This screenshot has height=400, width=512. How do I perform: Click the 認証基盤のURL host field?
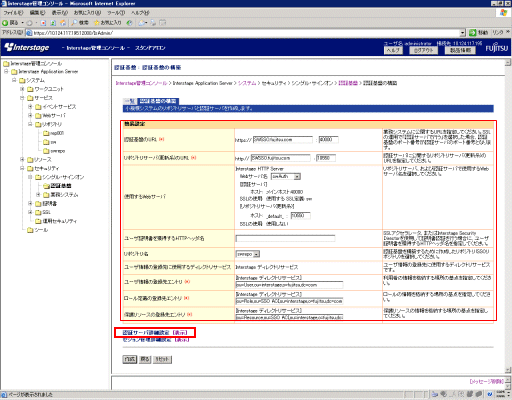(x=283, y=140)
